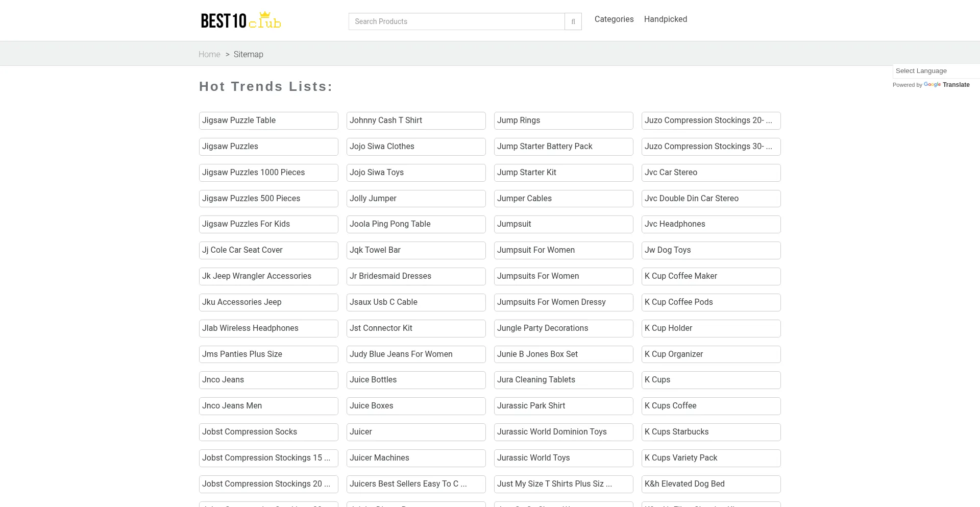
Task: Open Jump Starter Battery Pack list
Action: coord(563,147)
